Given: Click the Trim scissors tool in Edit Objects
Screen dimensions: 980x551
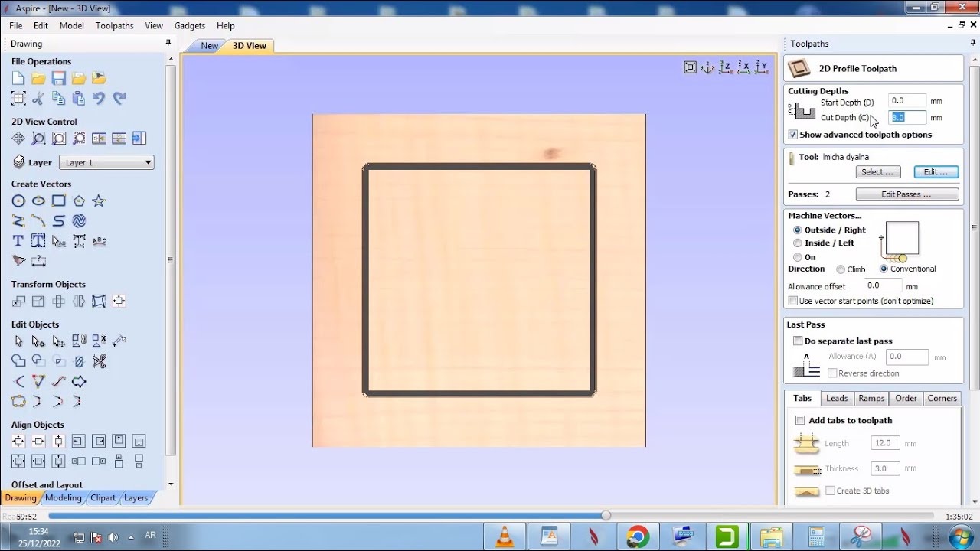Looking at the screenshot, I should click(99, 361).
